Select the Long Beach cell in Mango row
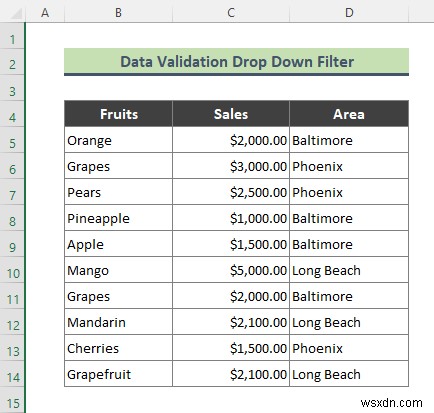 coord(349,270)
